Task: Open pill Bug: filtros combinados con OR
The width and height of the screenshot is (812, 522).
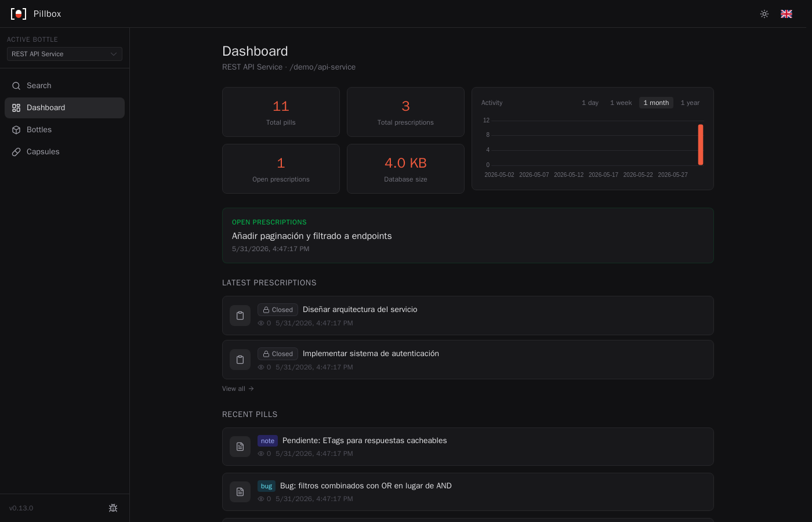Action: 467,492
